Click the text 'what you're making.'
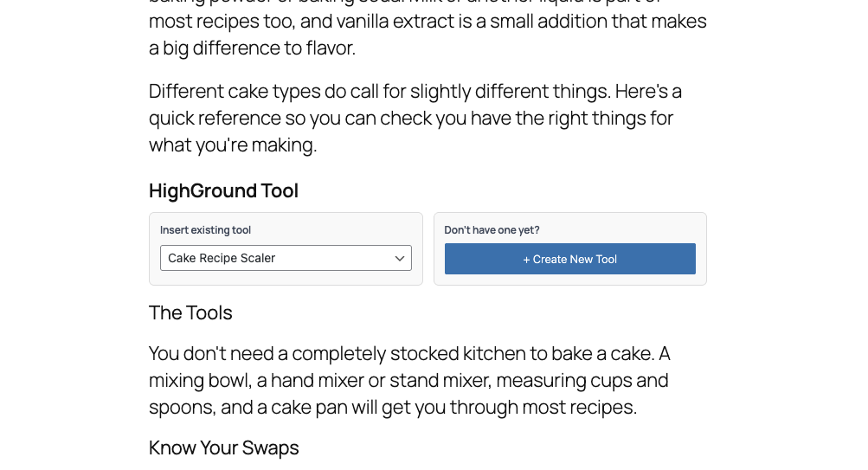 pos(233,145)
